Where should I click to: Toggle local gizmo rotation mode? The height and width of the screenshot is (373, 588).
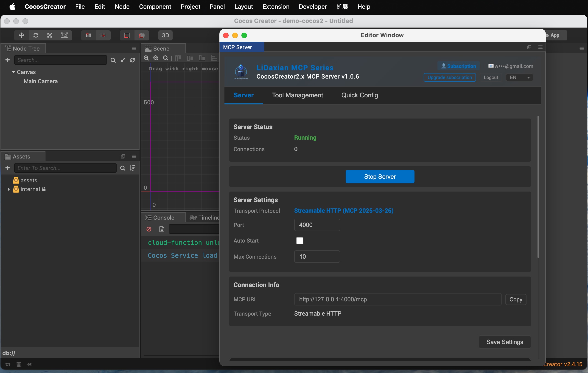click(x=127, y=35)
